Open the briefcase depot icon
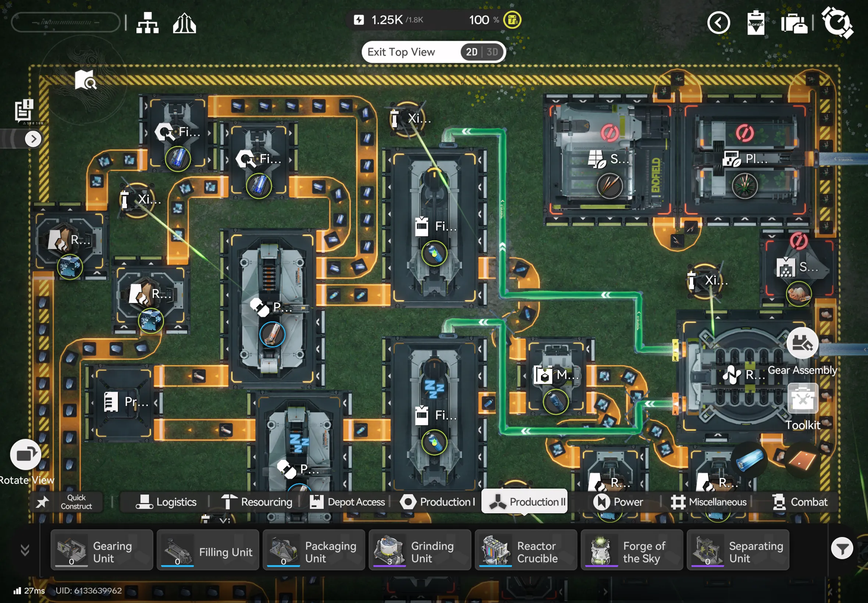 point(794,23)
